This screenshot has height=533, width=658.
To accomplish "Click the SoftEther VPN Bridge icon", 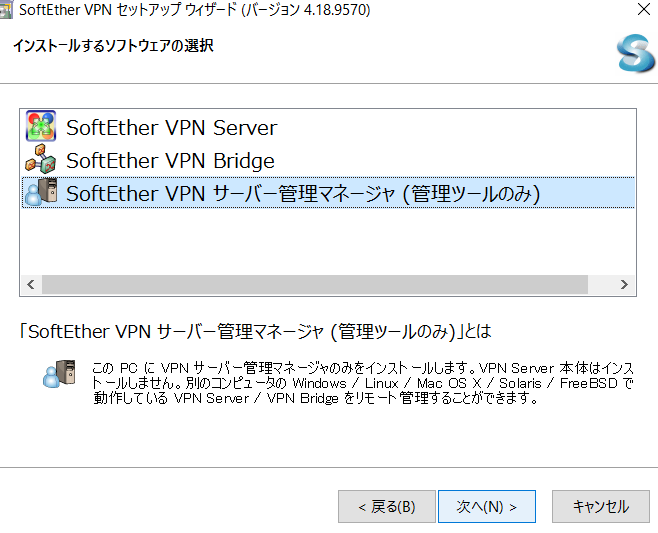I will [41, 159].
